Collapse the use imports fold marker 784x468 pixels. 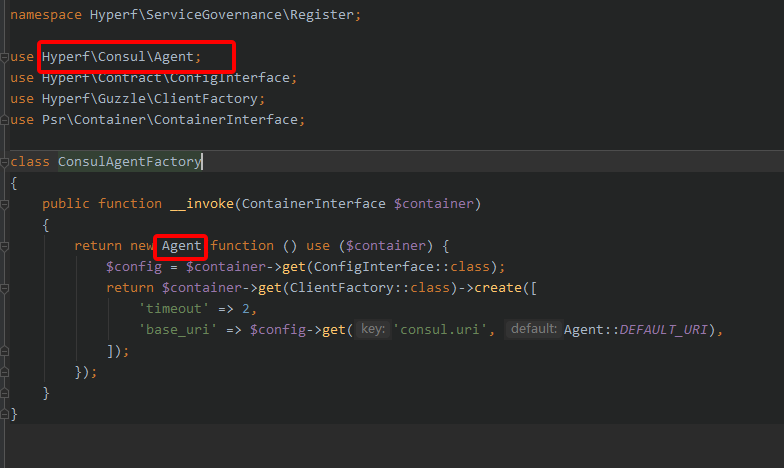pos(4,57)
